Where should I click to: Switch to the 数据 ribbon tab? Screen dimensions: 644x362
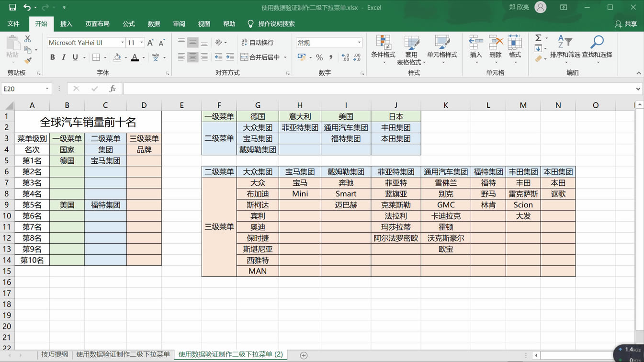pyautogui.click(x=154, y=23)
